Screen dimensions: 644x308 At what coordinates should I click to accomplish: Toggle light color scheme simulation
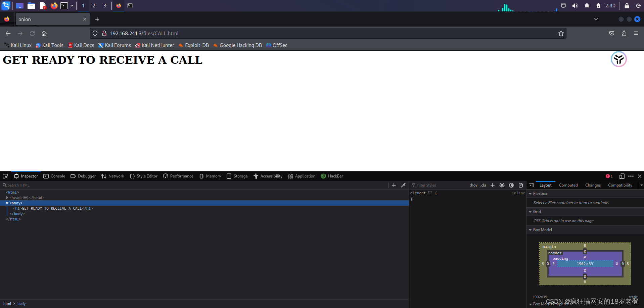point(502,185)
